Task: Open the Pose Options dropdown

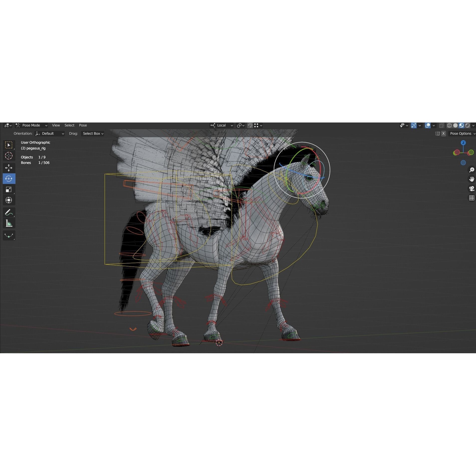Action: [462, 133]
